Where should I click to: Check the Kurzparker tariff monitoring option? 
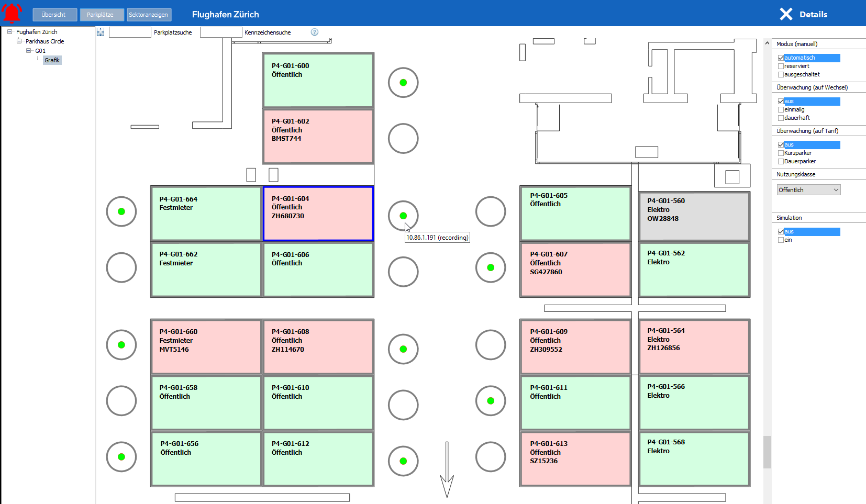[x=781, y=153]
